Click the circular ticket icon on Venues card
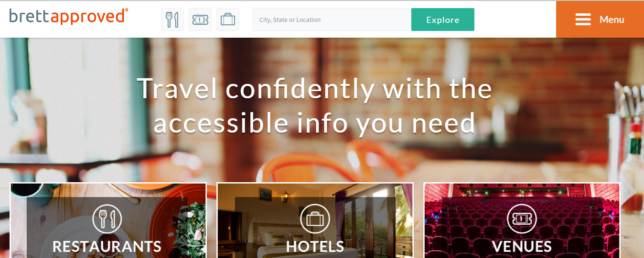The height and width of the screenshot is (258, 644). [x=522, y=219]
